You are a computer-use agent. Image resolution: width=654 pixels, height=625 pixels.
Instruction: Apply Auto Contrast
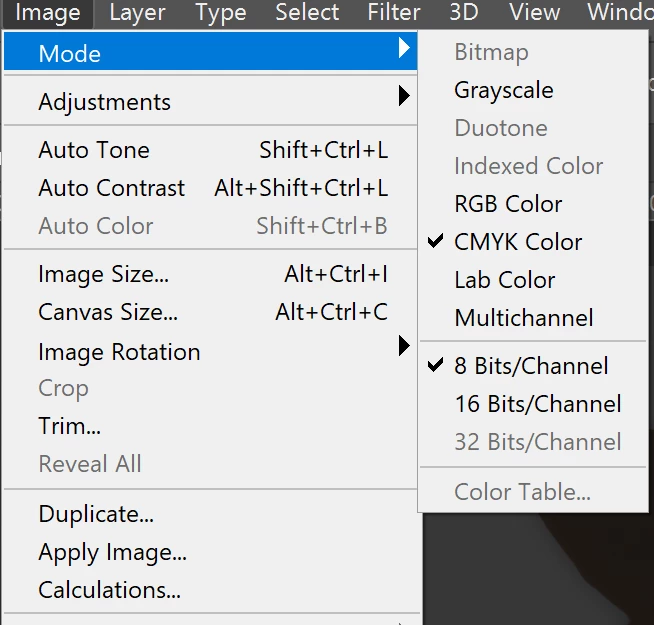112,188
